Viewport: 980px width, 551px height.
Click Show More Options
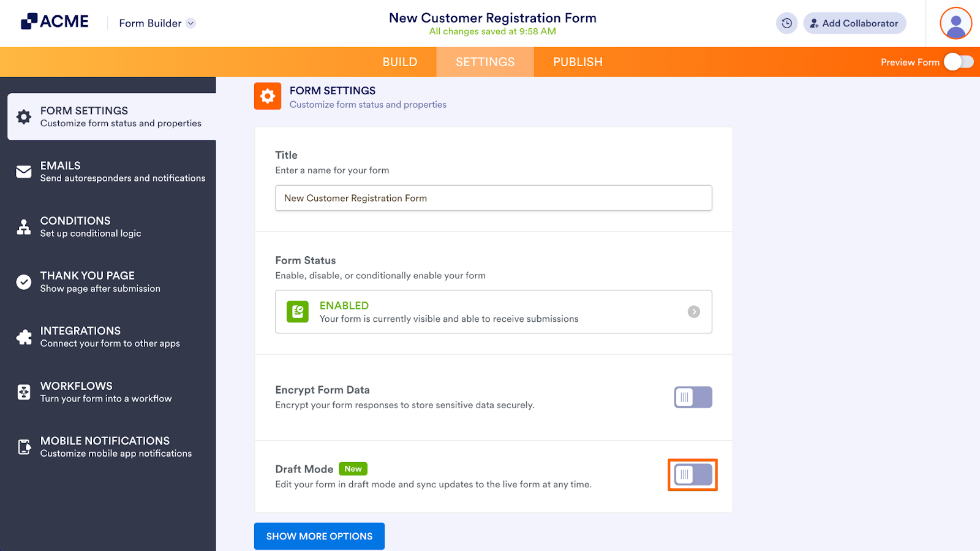pyautogui.click(x=319, y=536)
